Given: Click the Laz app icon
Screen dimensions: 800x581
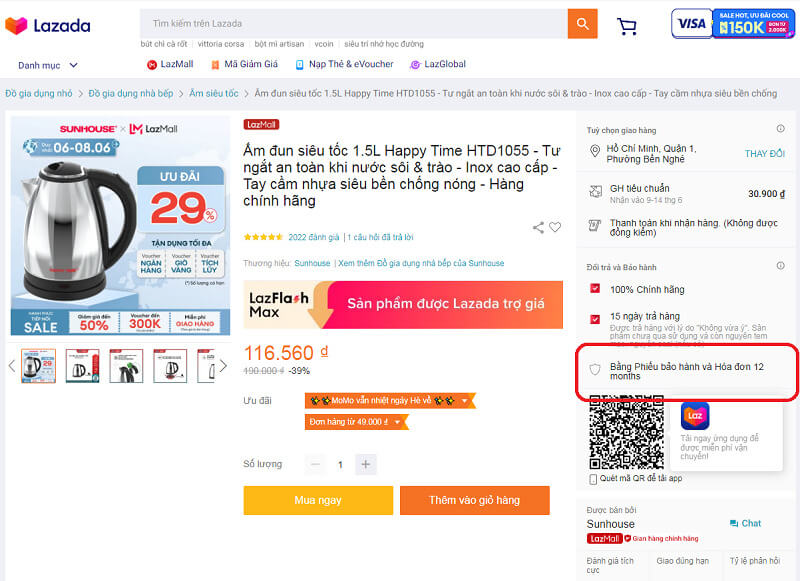Looking at the screenshot, I should tap(695, 416).
